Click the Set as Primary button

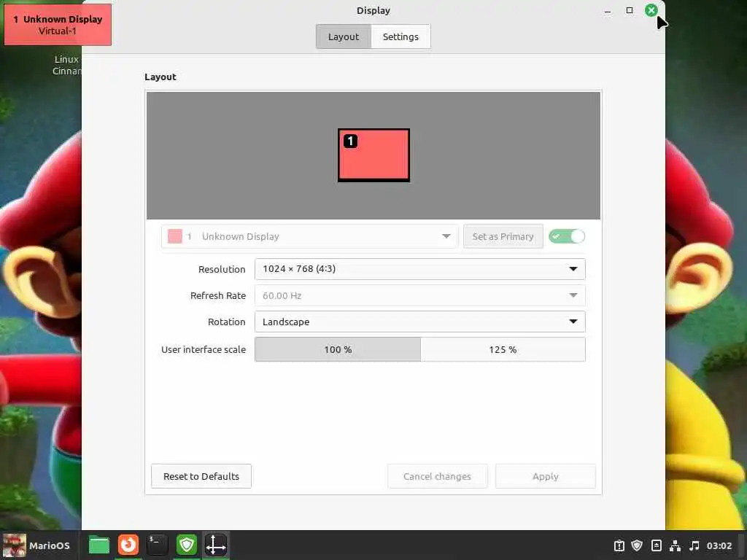click(x=503, y=236)
